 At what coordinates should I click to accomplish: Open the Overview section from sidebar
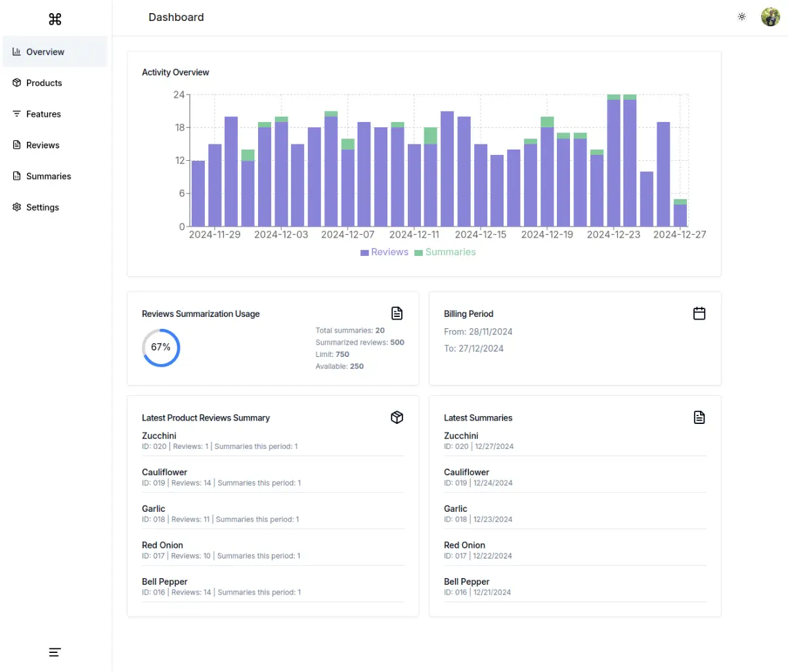pos(46,51)
